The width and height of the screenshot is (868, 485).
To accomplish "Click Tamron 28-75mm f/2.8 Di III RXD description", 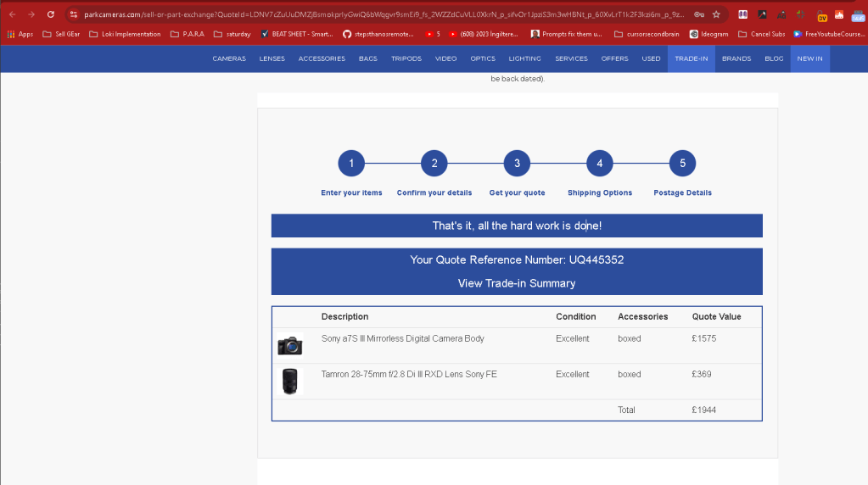I will point(409,375).
